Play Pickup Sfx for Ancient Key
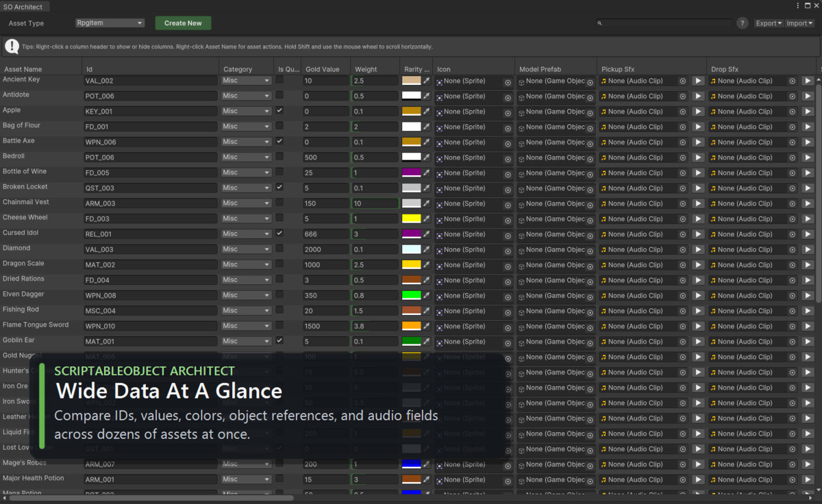The width and height of the screenshot is (822, 504). [x=698, y=81]
